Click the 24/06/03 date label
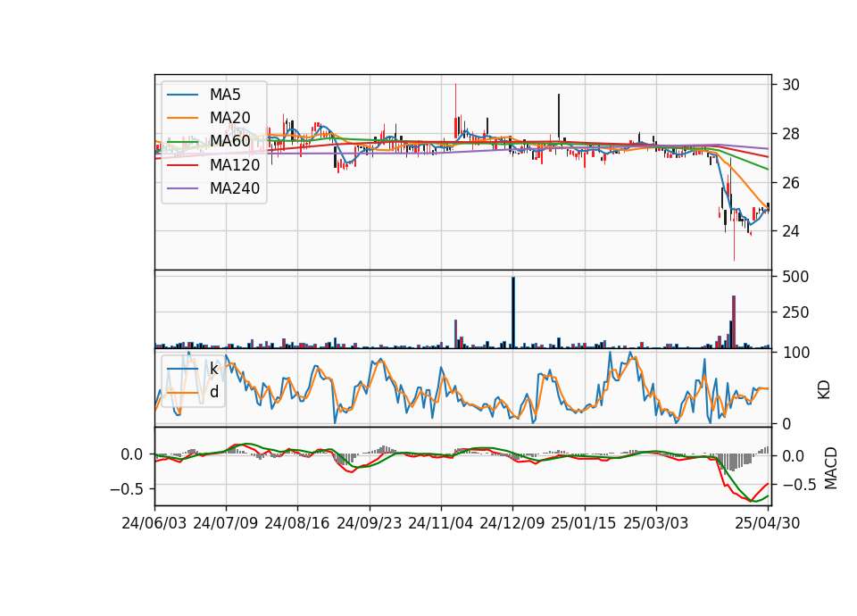Image resolution: width=857 pixels, height=616 pixels. coord(154,523)
